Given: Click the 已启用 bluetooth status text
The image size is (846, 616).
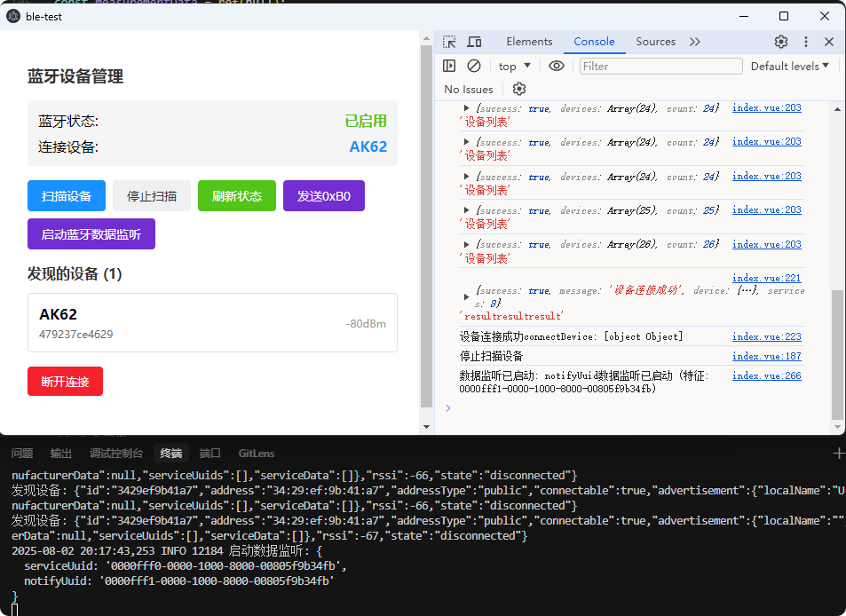Looking at the screenshot, I should tap(366, 121).
